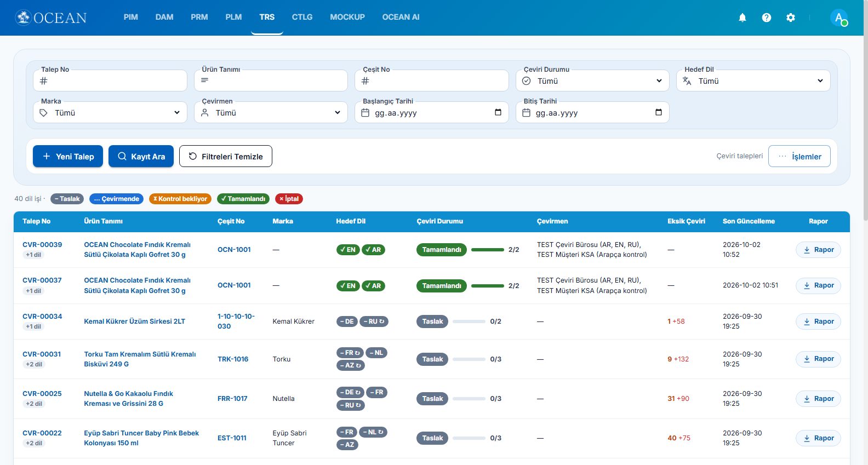Open the Başlangıç Tarihi calendar picker icon

(498, 112)
